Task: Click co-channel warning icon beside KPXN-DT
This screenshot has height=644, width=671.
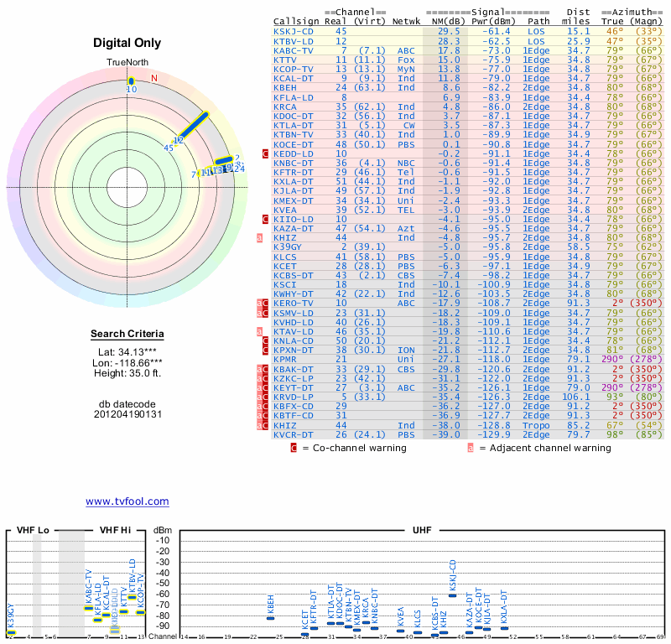Action: click(x=266, y=351)
